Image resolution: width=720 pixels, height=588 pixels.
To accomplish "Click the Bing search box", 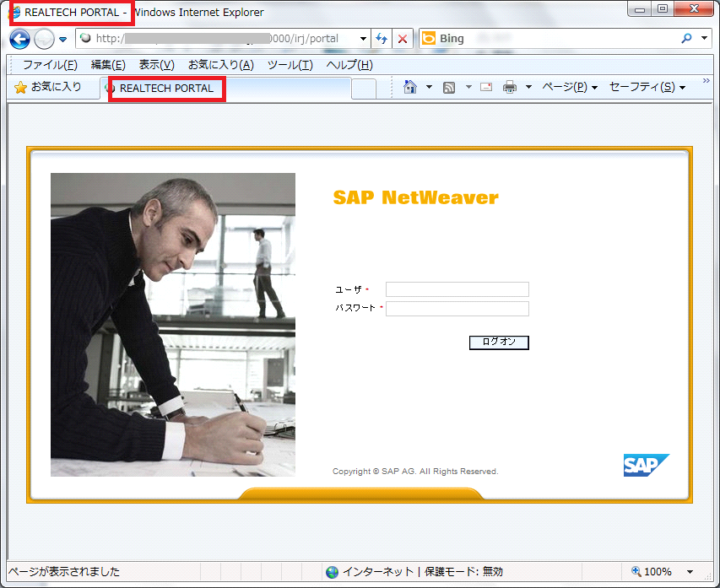I will tap(546, 39).
